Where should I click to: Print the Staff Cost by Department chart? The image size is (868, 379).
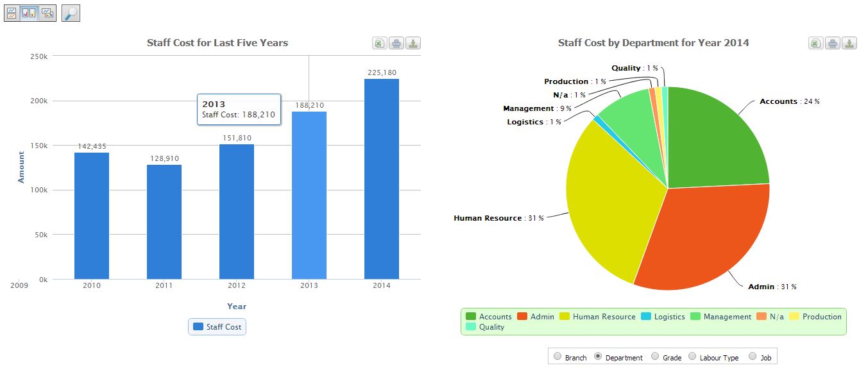(x=833, y=43)
